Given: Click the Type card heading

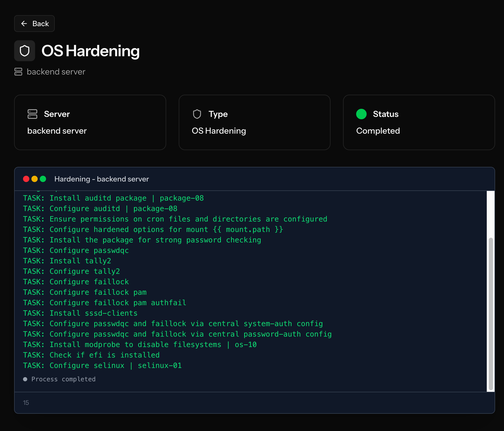Looking at the screenshot, I should tap(218, 114).
